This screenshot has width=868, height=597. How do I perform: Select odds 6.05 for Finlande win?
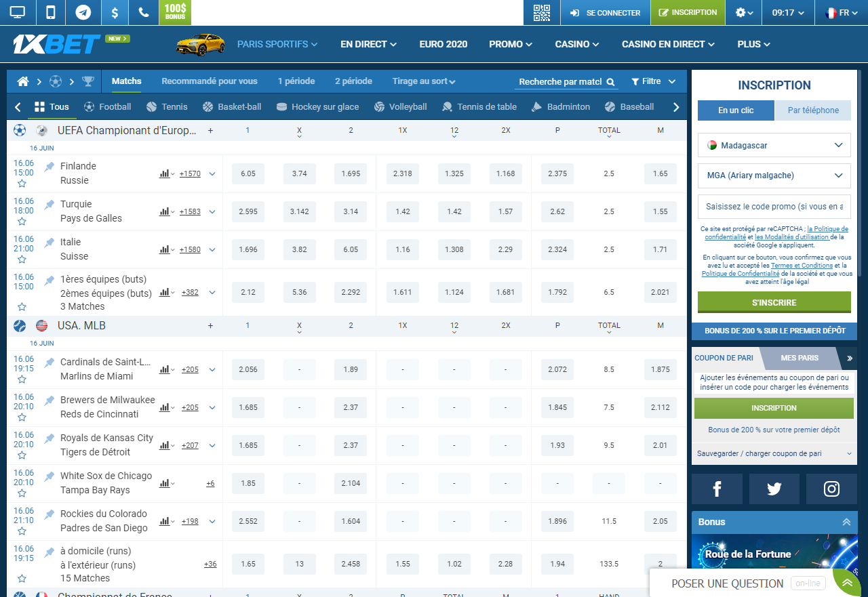(248, 173)
